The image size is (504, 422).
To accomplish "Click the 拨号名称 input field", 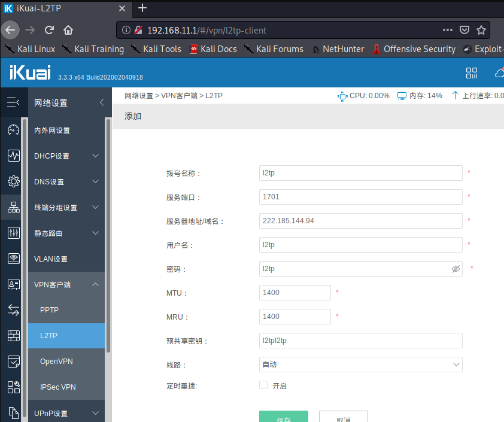I will pyautogui.click(x=361, y=173).
